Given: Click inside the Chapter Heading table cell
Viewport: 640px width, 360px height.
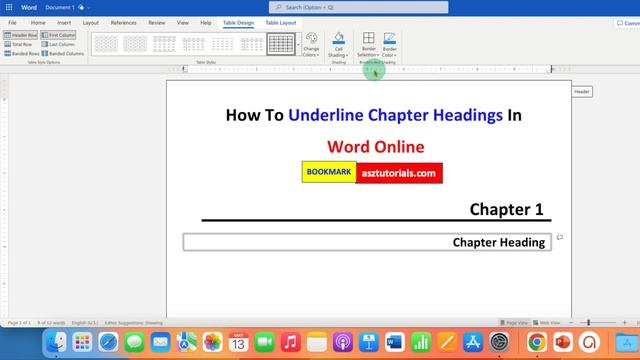Looking at the screenshot, I should 367,242.
